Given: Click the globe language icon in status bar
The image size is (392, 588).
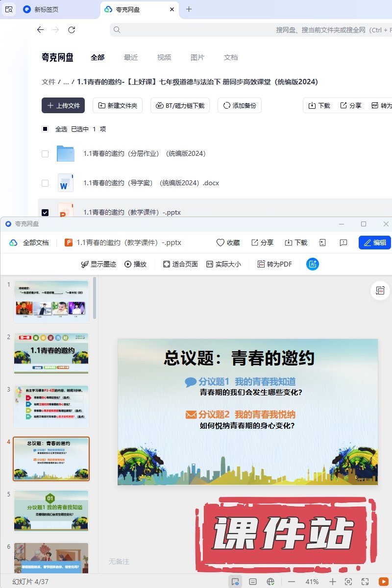Looking at the screenshot, I should (270, 581).
